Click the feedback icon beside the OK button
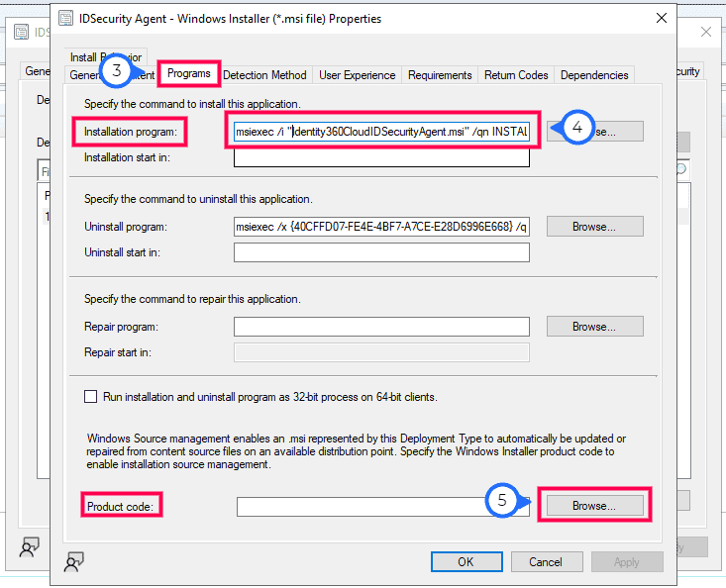Screen dimensions: 726x588 click(x=73, y=561)
